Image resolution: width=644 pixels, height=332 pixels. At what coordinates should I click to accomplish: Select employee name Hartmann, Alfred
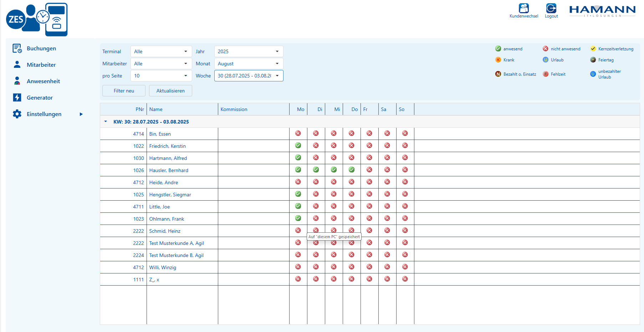tap(168, 158)
